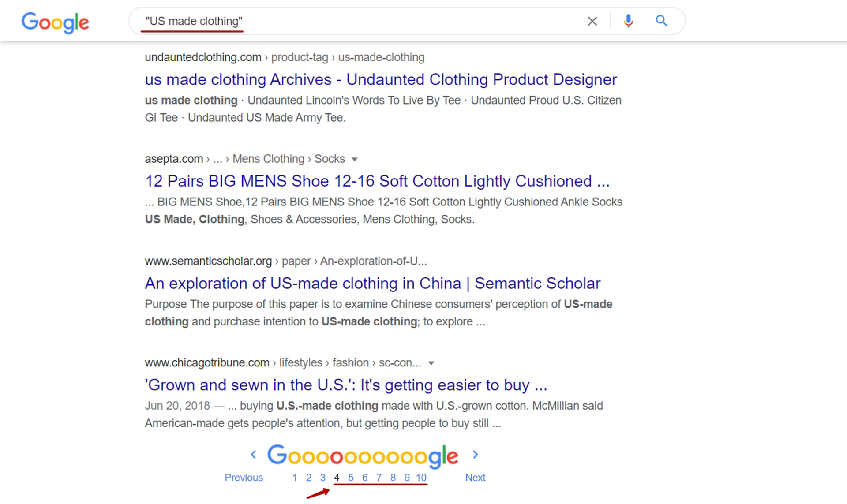Viewport: 847px width, 504px height.
Task: Click the Previous link
Action: click(244, 477)
